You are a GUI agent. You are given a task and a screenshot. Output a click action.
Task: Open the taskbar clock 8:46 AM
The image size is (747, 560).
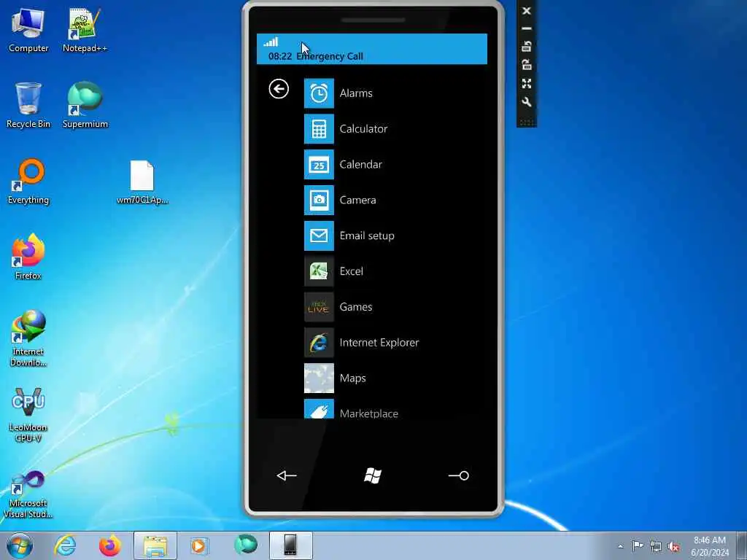(709, 546)
